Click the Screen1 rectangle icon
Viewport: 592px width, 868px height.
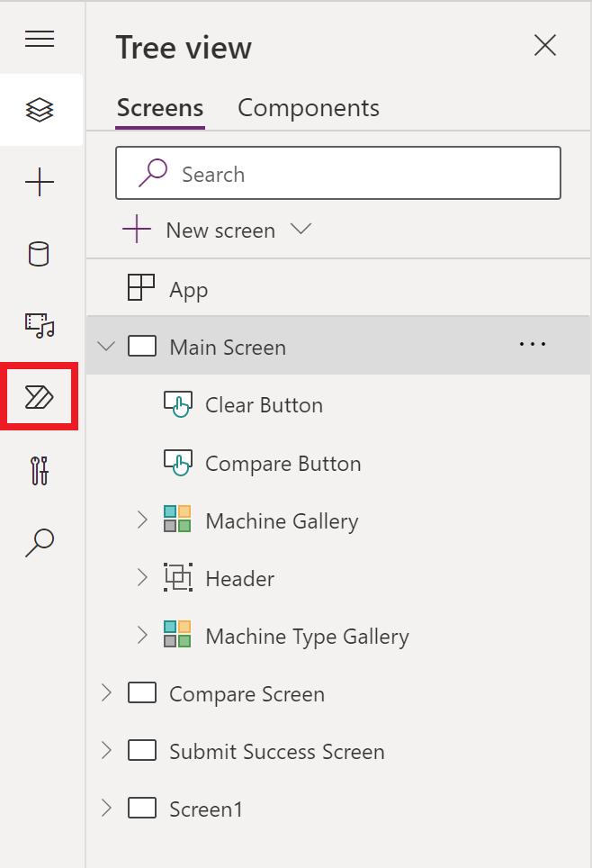(142, 808)
